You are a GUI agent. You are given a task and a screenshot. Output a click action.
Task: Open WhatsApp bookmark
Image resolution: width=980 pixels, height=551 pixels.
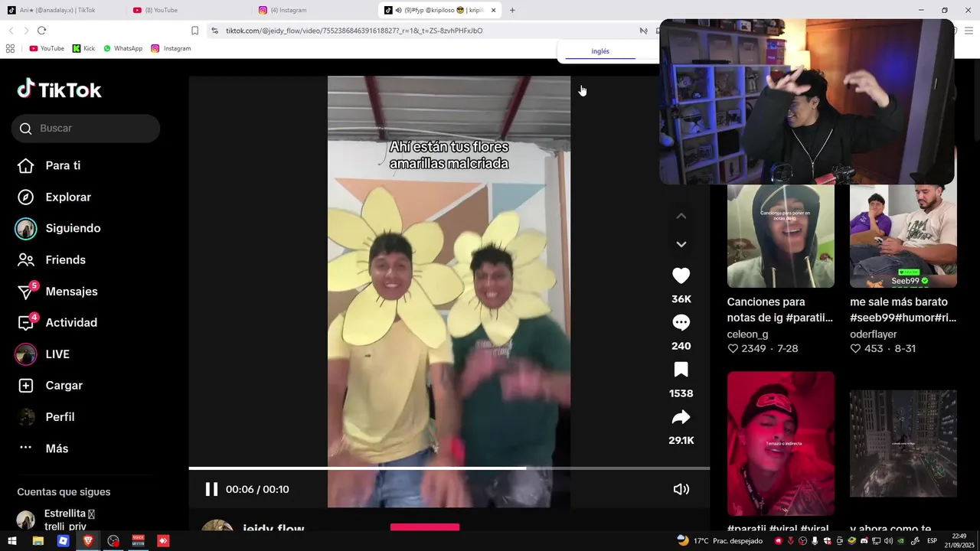(122, 48)
